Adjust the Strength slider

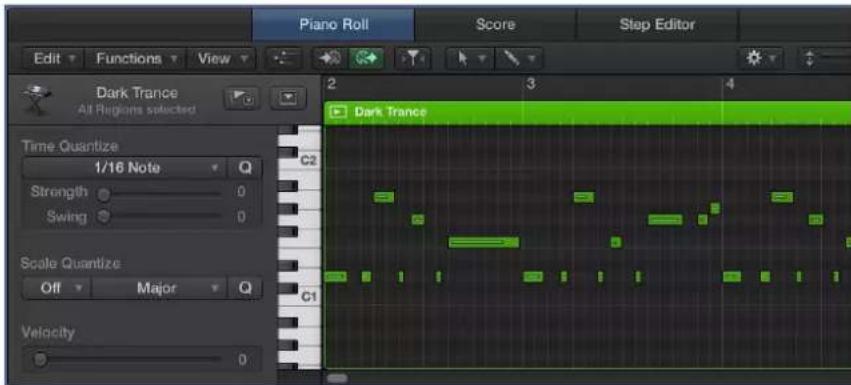point(103,193)
